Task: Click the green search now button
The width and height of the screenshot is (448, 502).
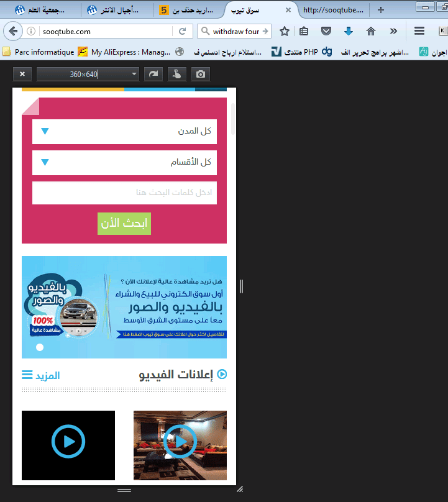Action: 124,224
